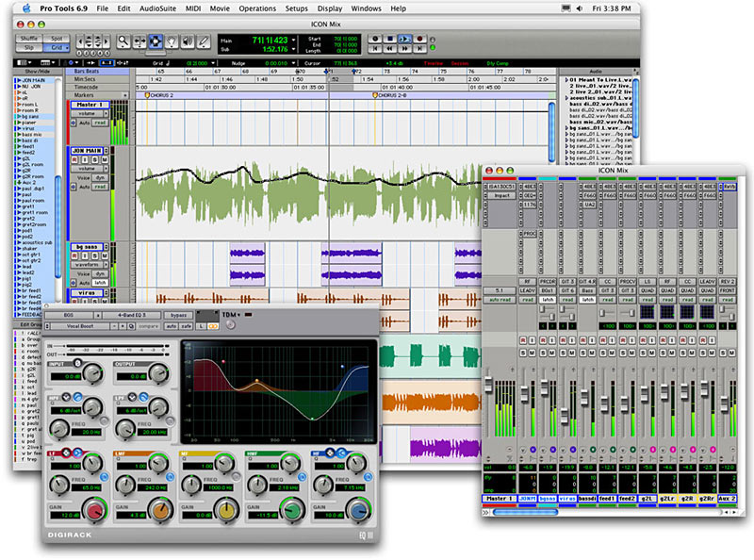
Task: Open the Operations menu
Action: click(x=257, y=8)
